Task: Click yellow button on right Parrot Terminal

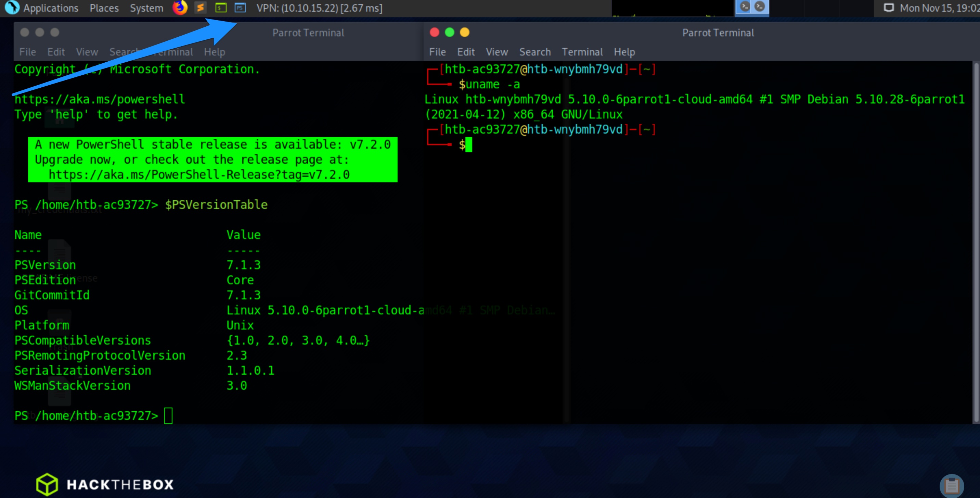Action: tap(464, 32)
